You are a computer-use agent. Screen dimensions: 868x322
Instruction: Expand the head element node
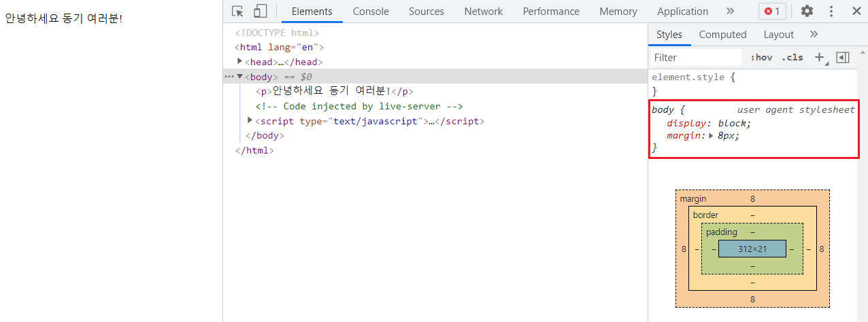click(240, 61)
